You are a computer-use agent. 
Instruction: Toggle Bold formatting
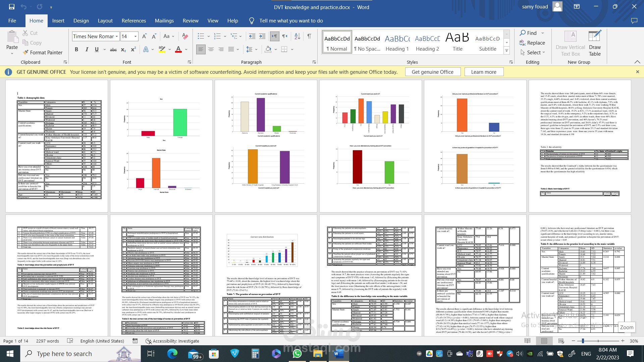coord(76,49)
